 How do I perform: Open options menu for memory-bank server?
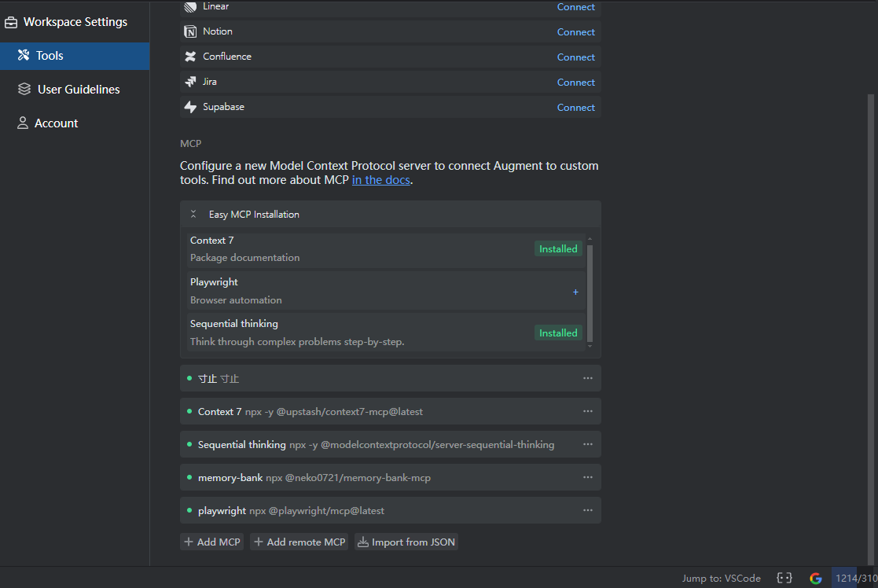587,477
